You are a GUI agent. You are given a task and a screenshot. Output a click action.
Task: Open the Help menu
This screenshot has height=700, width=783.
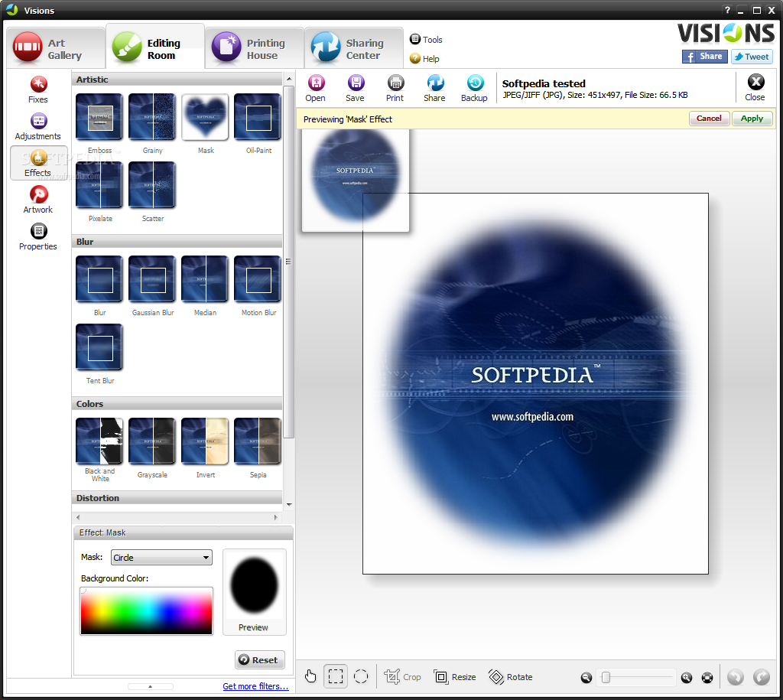point(424,59)
